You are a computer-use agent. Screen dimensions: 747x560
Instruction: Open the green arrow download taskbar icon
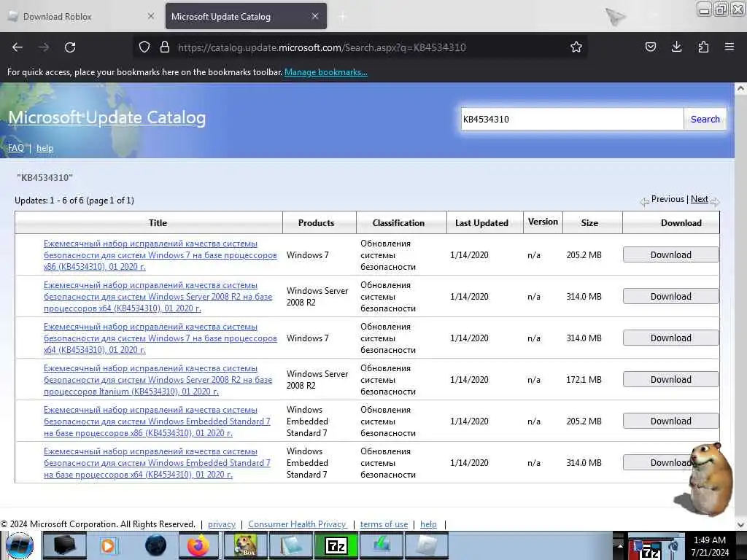click(382, 545)
